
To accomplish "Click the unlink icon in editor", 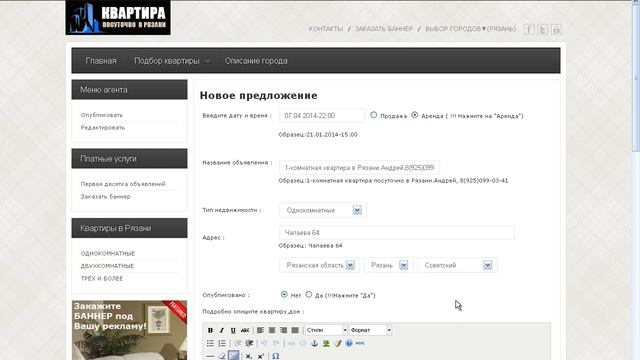I will [303, 343].
